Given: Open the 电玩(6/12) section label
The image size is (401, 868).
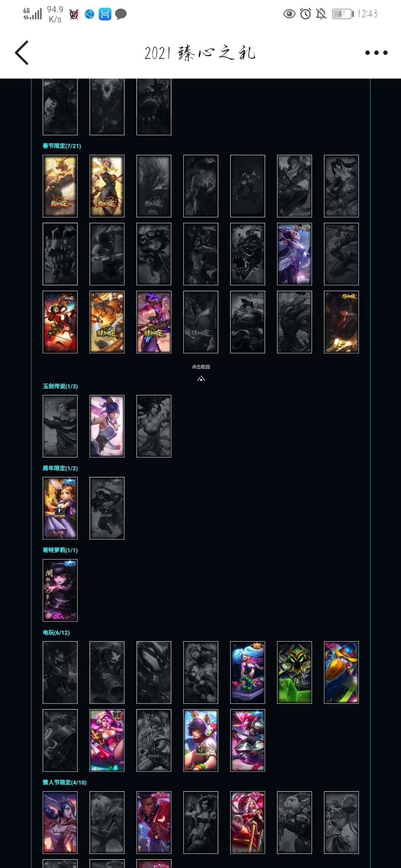Looking at the screenshot, I should 56,632.
